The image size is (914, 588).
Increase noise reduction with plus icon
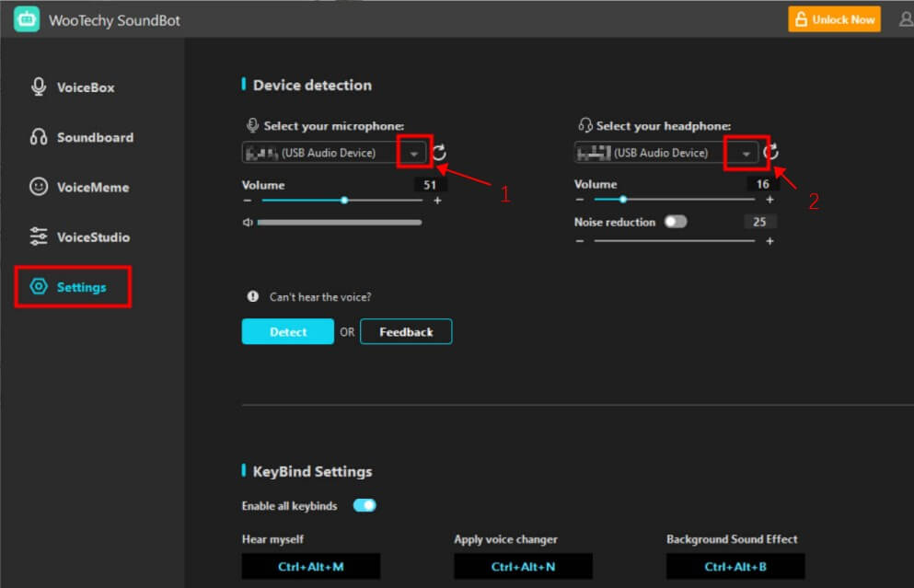769,241
